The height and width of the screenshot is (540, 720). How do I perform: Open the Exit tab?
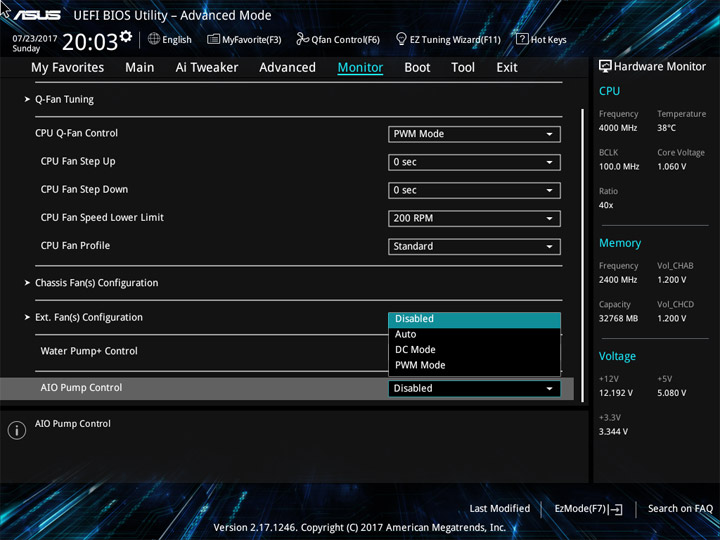(507, 68)
